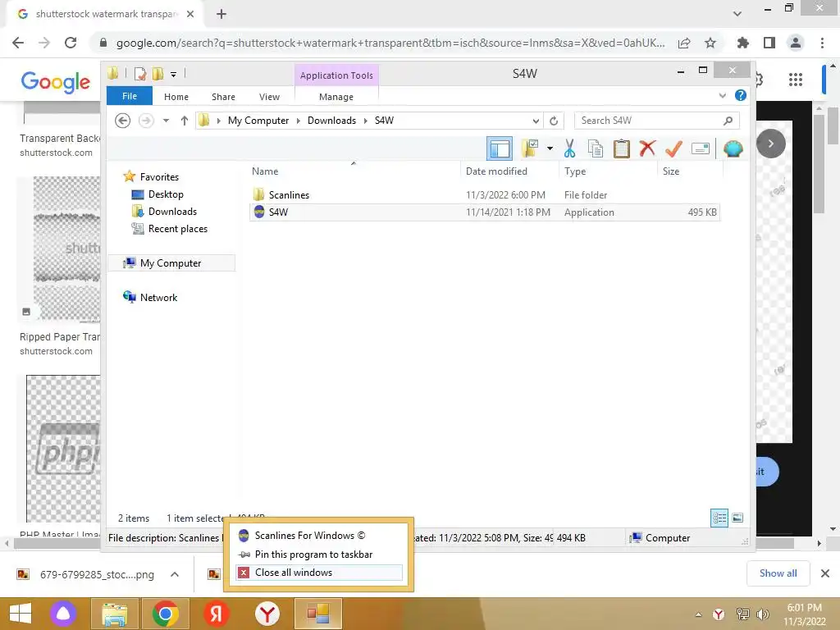Viewport: 840px width, 630px height.
Task: Open the Share ribbon tab
Action: [223, 97]
